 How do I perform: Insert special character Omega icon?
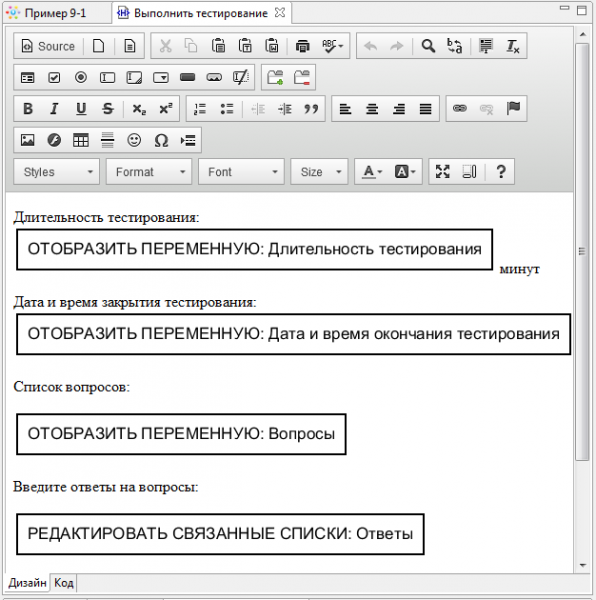(161, 140)
